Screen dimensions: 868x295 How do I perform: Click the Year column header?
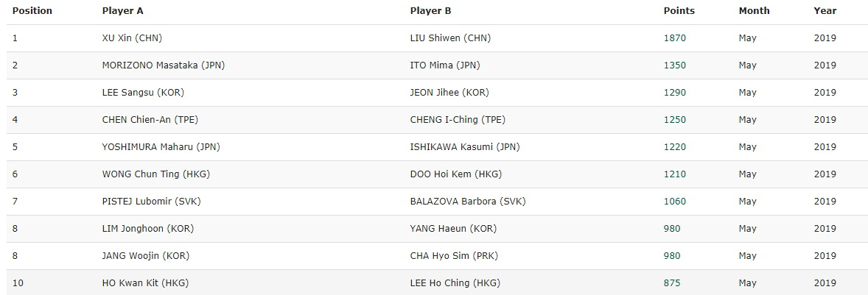point(825,10)
